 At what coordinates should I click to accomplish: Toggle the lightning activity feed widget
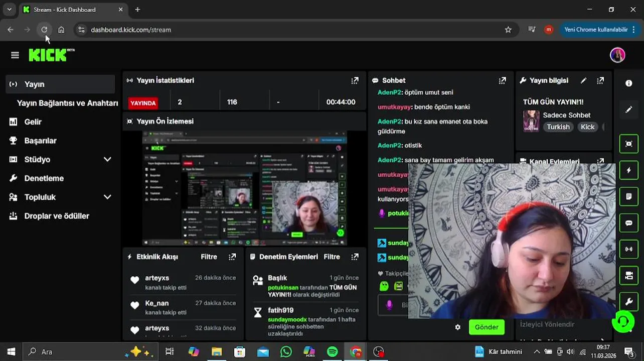[x=629, y=170]
